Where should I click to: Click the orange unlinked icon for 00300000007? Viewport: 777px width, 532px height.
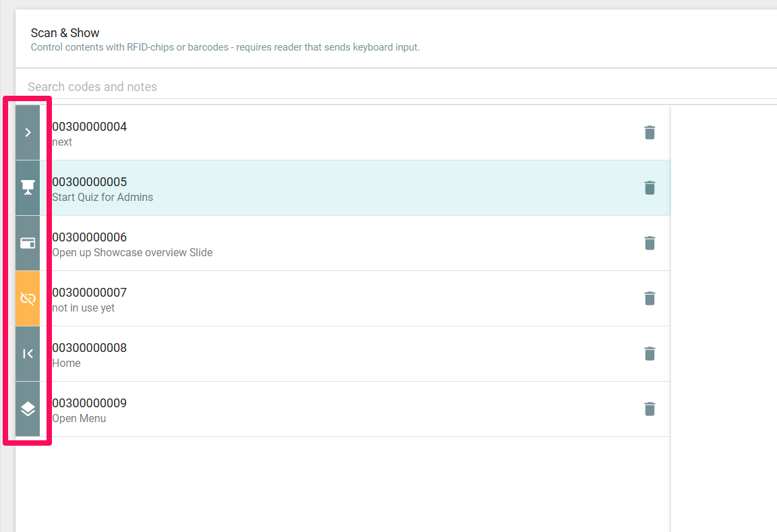[x=28, y=299]
